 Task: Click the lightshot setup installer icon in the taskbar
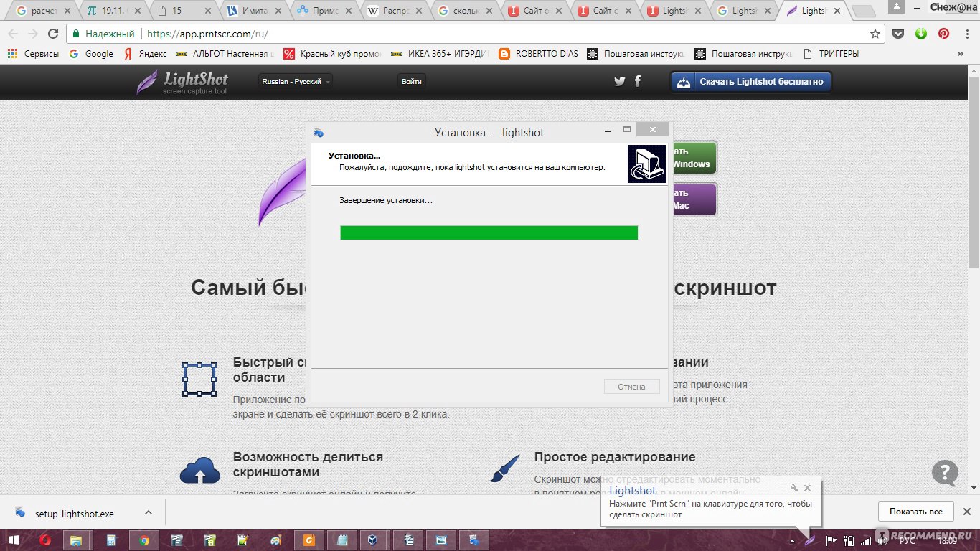(x=473, y=540)
